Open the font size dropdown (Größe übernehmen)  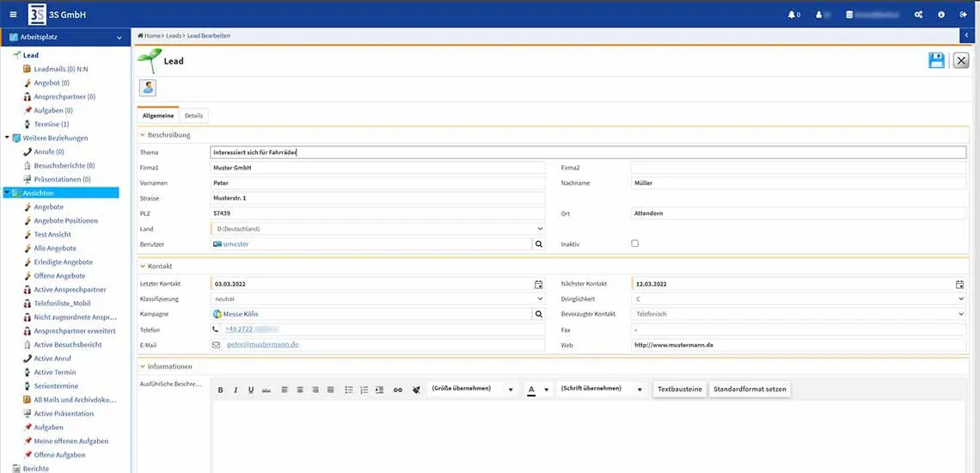coord(472,390)
